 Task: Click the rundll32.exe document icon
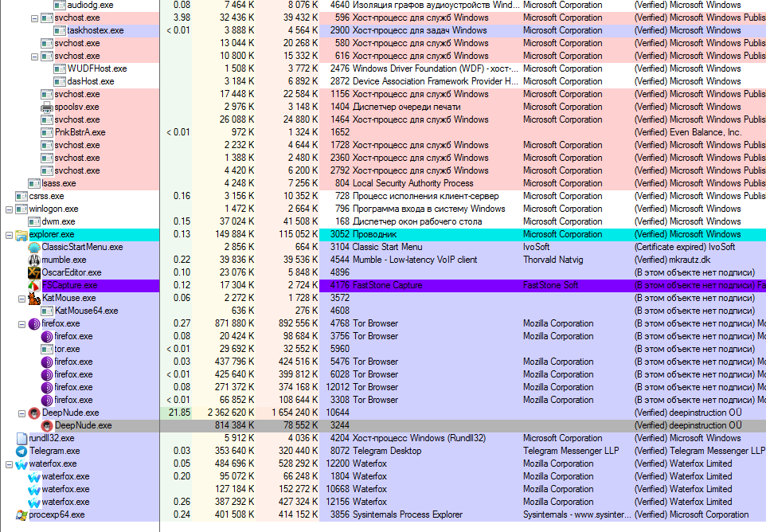coord(21,438)
